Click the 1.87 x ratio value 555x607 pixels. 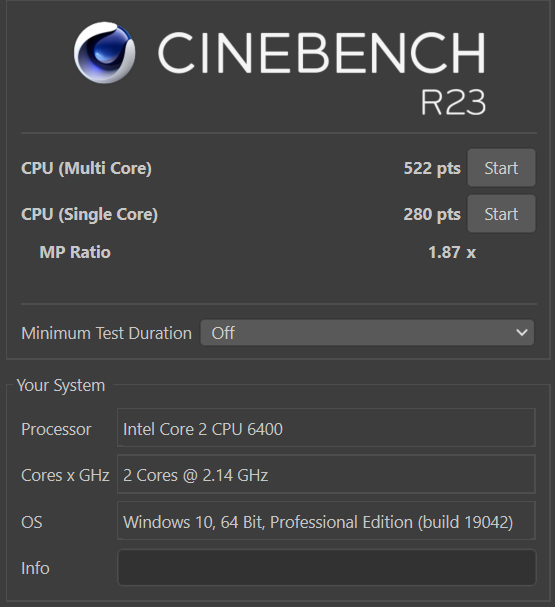pos(452,252)
